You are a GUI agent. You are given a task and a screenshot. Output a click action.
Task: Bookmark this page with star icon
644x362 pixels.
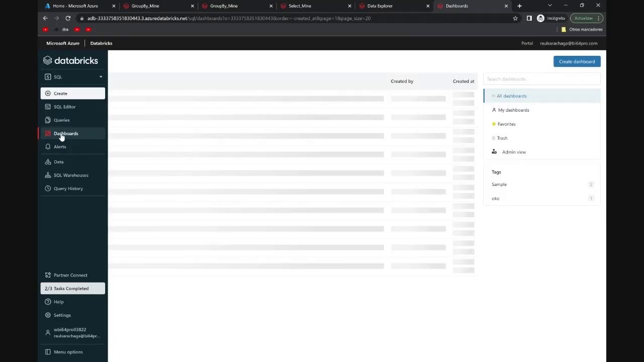pyautogui.click(x=515, y=18)
